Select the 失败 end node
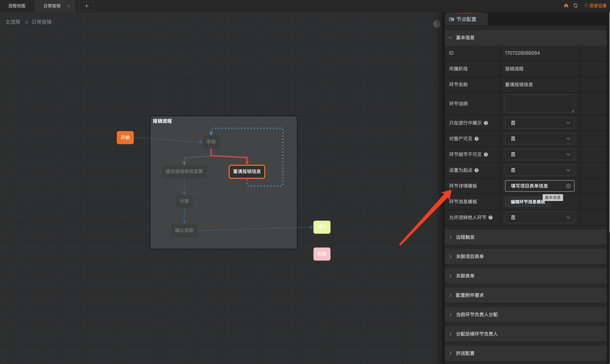610x364 pixels. [322, 254]
